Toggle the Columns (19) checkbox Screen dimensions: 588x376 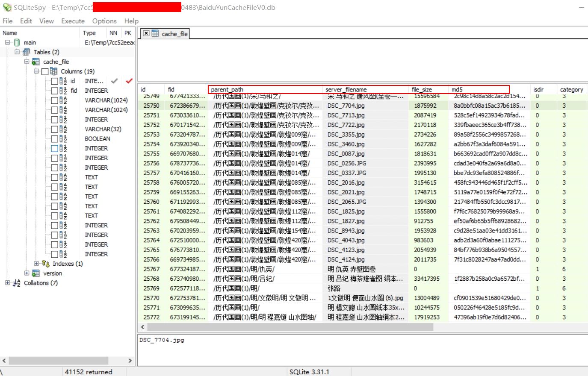point(45,71)
